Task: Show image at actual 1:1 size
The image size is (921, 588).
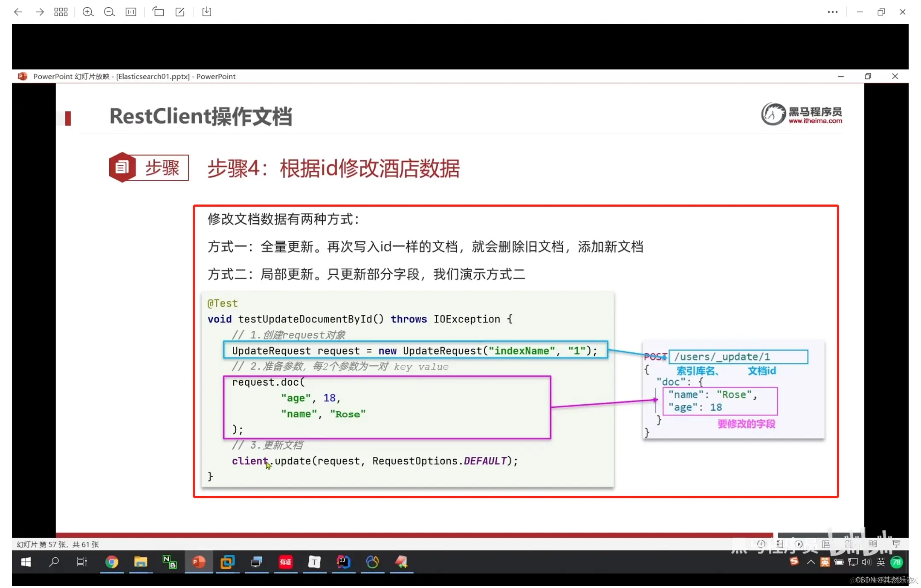Action: pos(131,12)
